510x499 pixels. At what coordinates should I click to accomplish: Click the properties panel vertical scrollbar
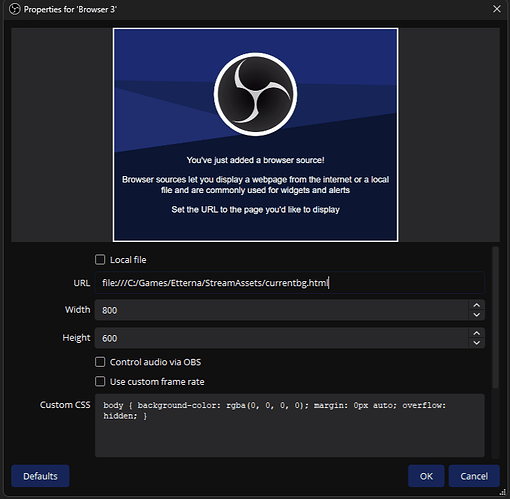click(496, 318)
